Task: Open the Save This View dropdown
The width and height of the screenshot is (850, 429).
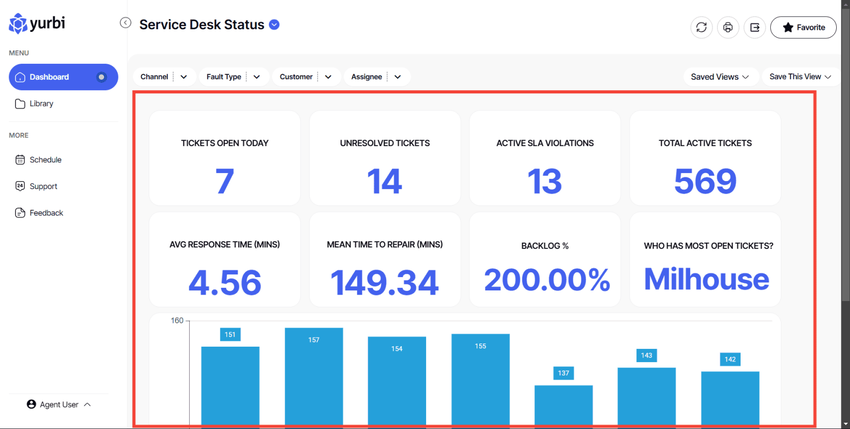Action: point(800,77)
